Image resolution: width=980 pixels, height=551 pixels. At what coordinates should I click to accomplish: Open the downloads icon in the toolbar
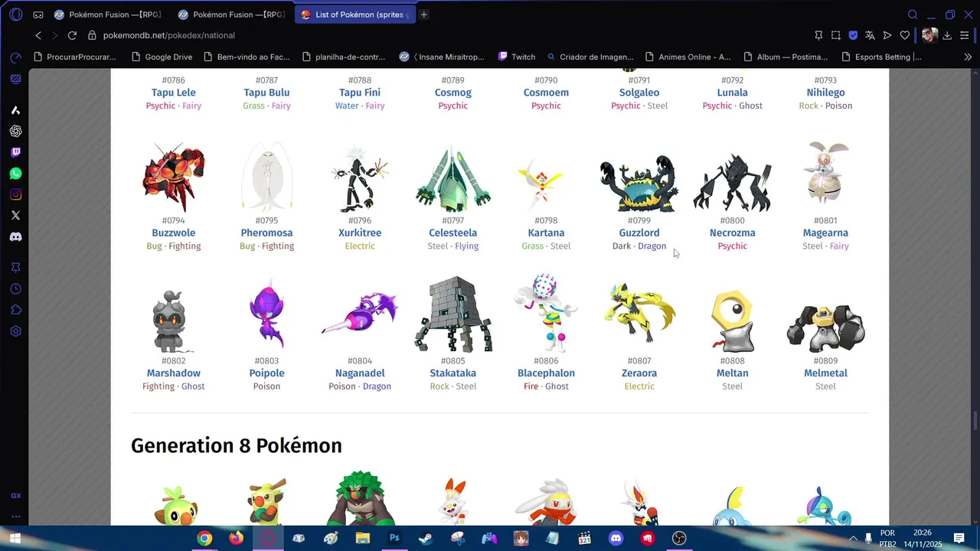point(947,35)
